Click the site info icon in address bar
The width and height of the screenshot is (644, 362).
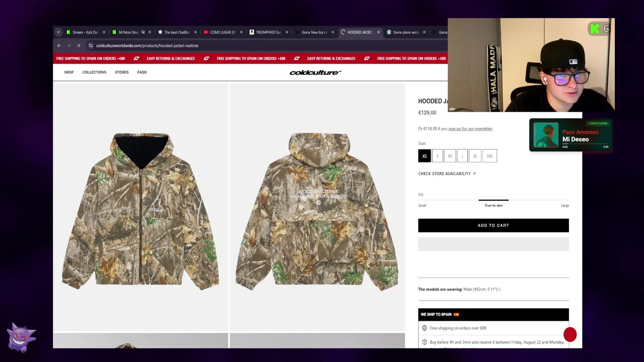point(91,46)
